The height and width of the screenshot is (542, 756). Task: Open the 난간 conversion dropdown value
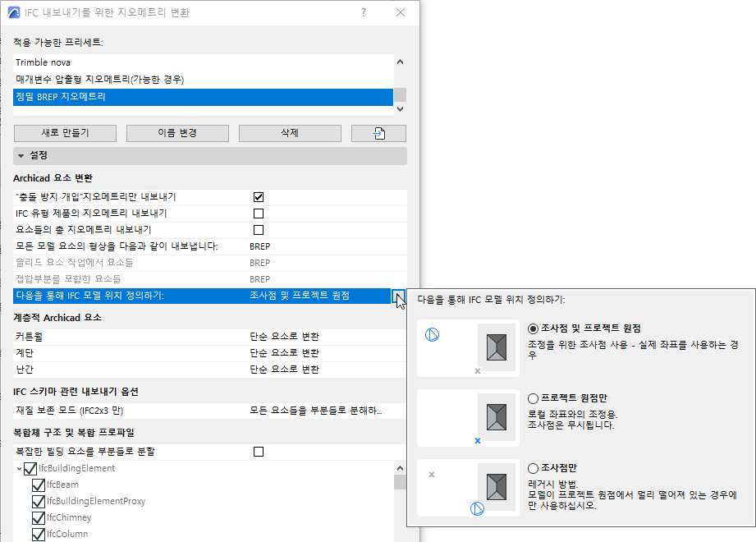pos(285,370)
